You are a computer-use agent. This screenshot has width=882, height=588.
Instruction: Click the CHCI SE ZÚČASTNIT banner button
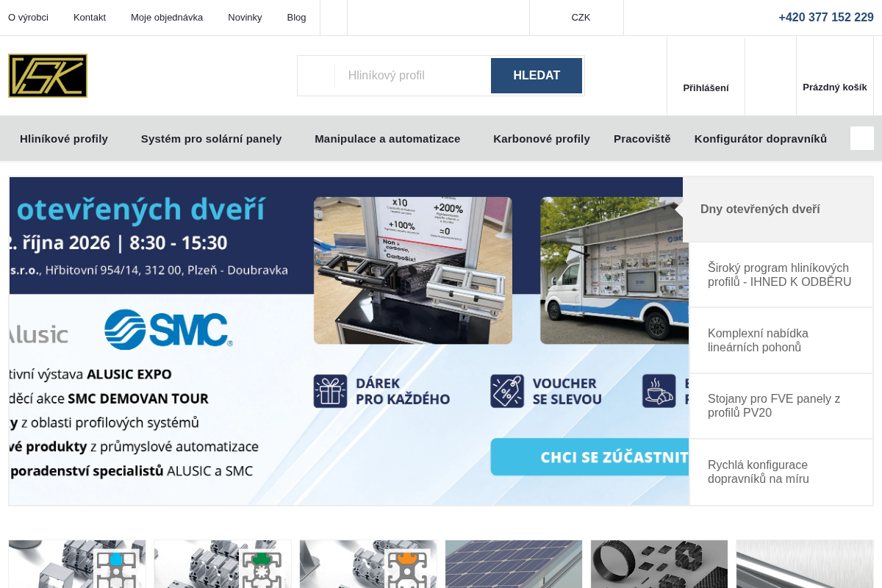tap(590, 457)
